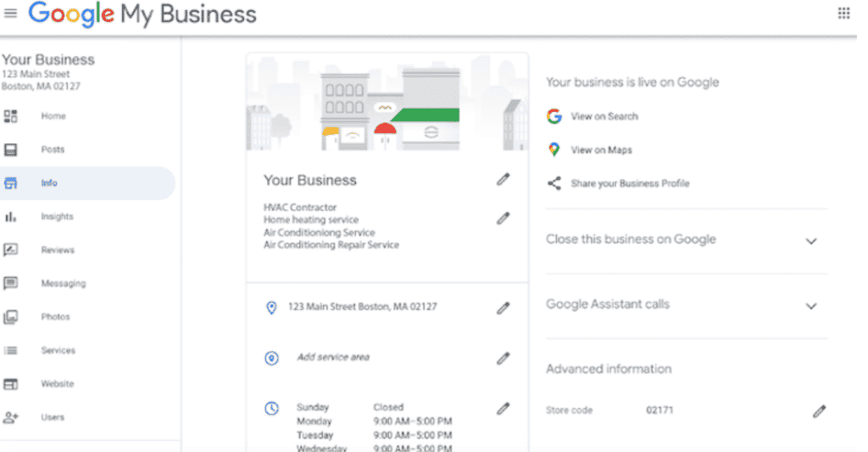This screenshot has height=452, width=868.
Task: Edit business categories pencil icon
Action: coord(503,218)
